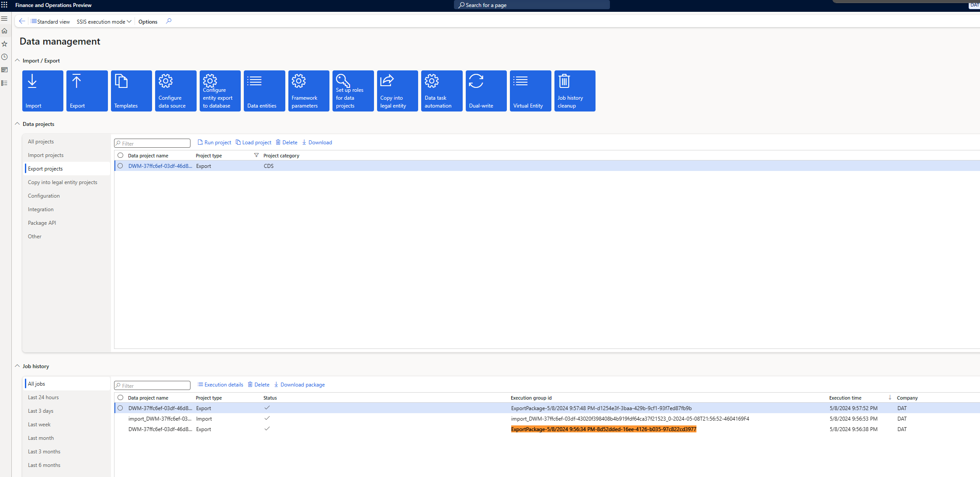Viewport: 980px width, 477px height.
Task: Collapse the Job history section
Action: 17,366
